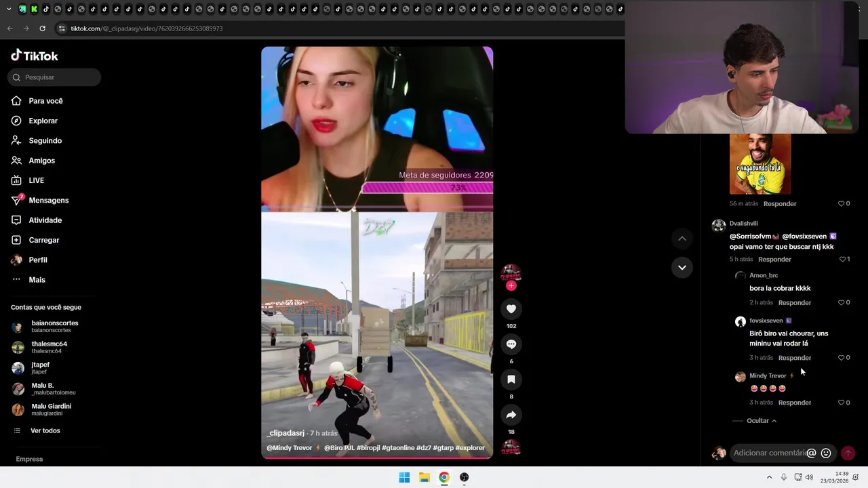
Task: Open File Explorer from taskbar
Action: pos(425,477)
